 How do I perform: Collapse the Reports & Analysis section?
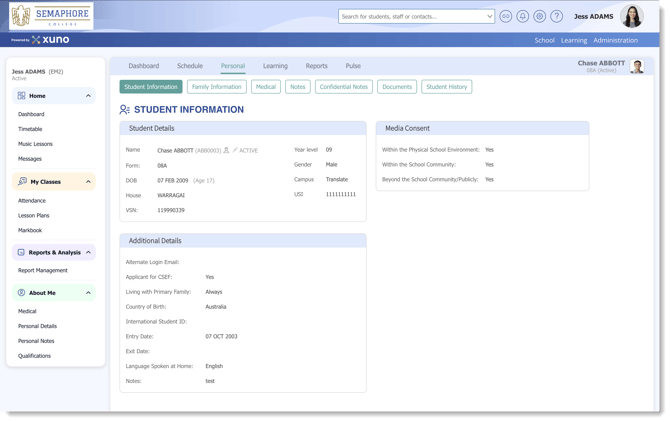tap(88, 252)
